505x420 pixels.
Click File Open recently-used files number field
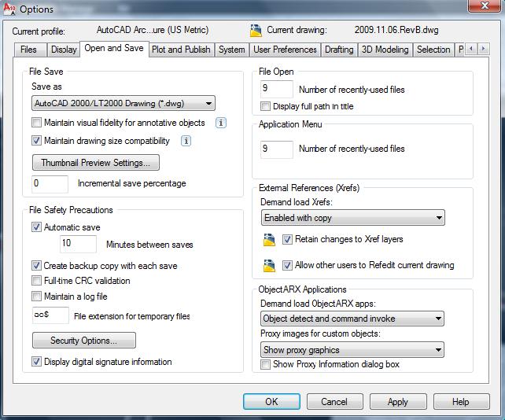(276, 89)
